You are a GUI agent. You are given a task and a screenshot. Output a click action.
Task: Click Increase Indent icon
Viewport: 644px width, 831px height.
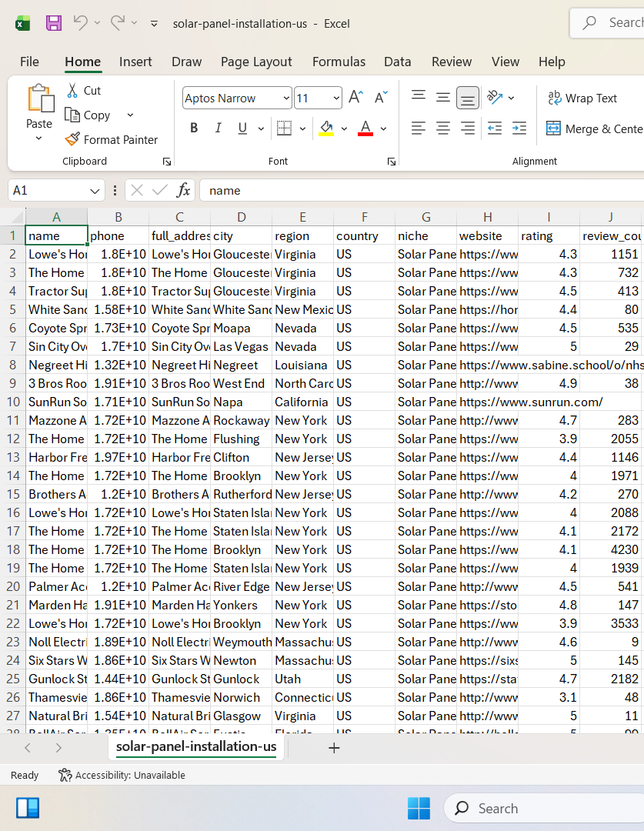pos(519,128)
